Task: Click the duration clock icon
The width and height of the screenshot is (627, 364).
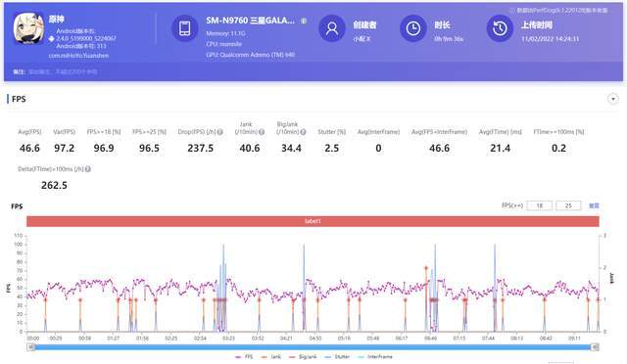Action: [413, 28]
